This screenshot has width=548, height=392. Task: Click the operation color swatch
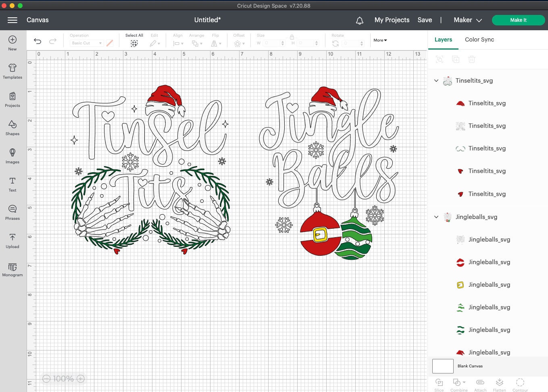click(110, 43)
